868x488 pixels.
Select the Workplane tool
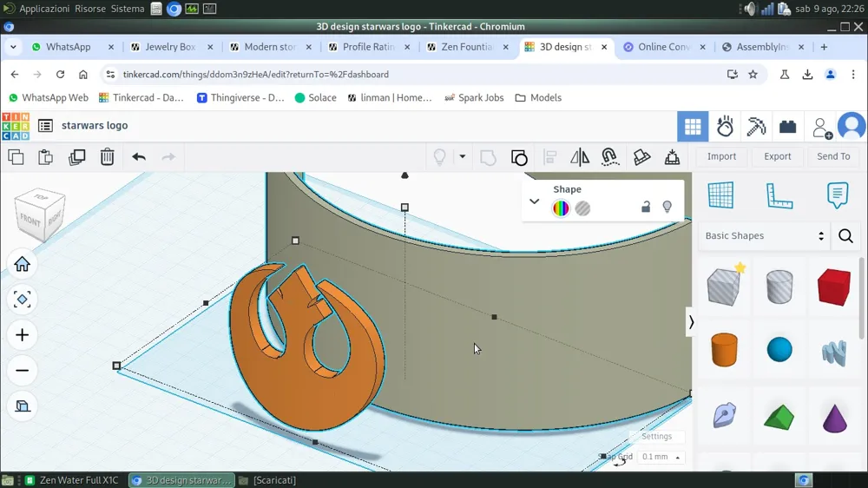point(720,195)
